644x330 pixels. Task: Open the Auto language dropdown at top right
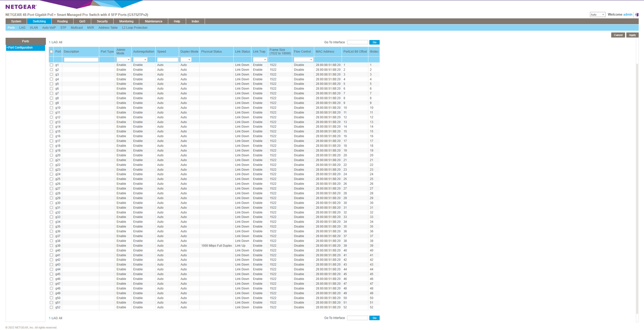pyautogui.click(x=597, y=15)
